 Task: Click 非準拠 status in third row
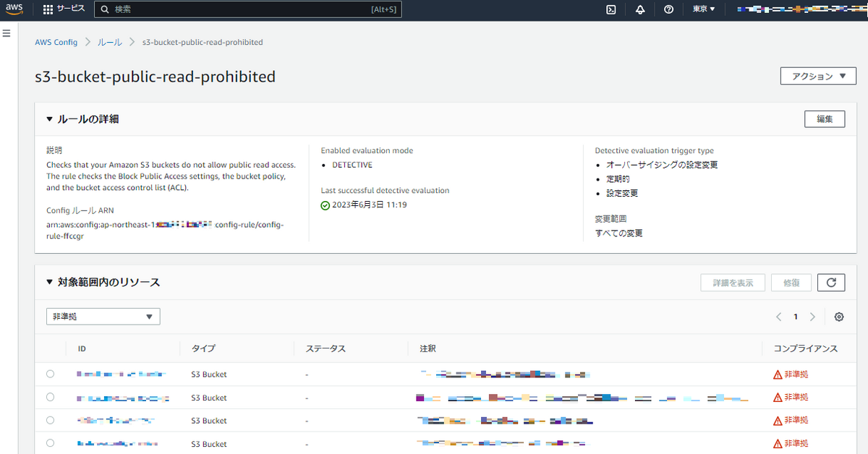796,420
